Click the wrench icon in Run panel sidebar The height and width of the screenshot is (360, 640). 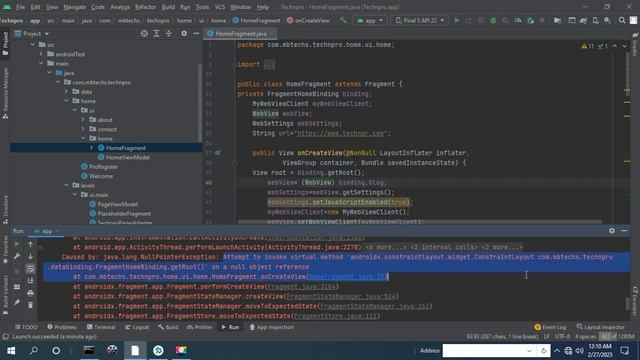(17, 256)
